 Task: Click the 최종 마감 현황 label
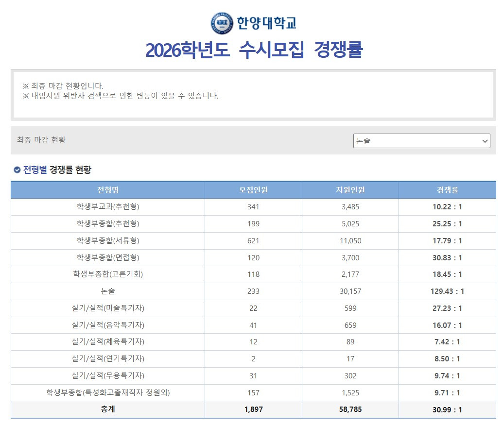(x=41, y=140)
